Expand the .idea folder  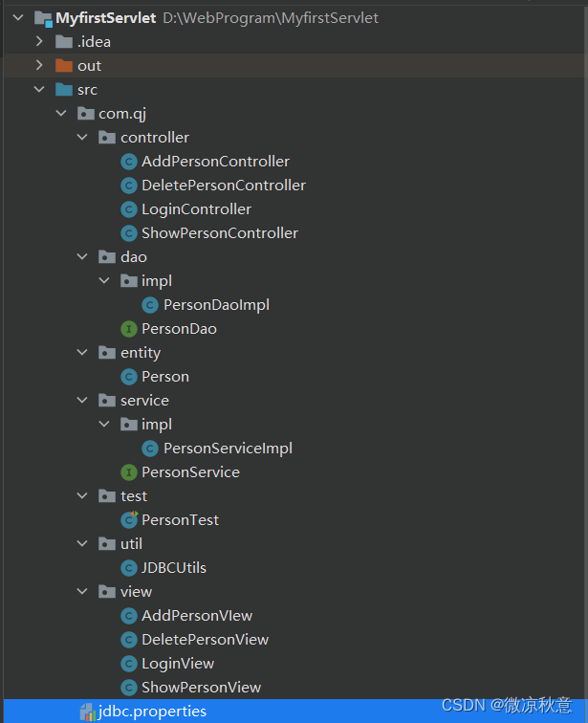[x=39, y=41]
